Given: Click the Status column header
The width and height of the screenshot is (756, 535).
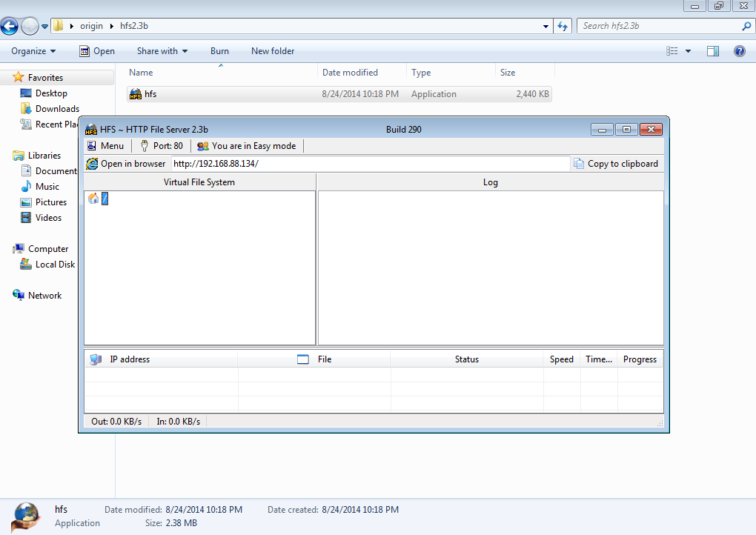Looking at the screenshot, I should [x=467, y=359].
